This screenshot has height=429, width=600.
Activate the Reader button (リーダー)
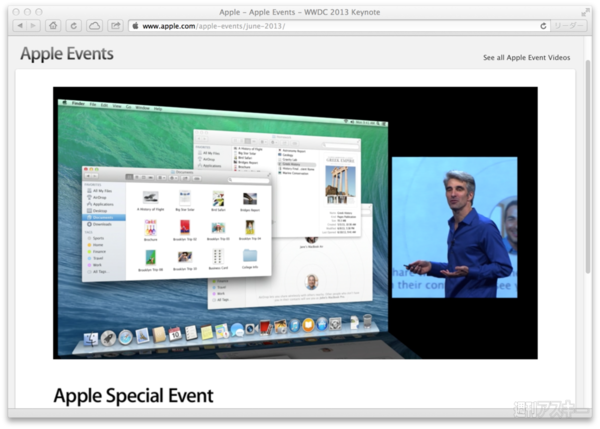pos(568,26)
